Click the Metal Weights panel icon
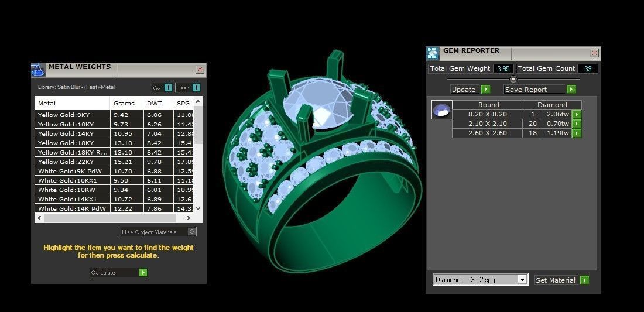 pyautogui.click(x=38, y=70)
